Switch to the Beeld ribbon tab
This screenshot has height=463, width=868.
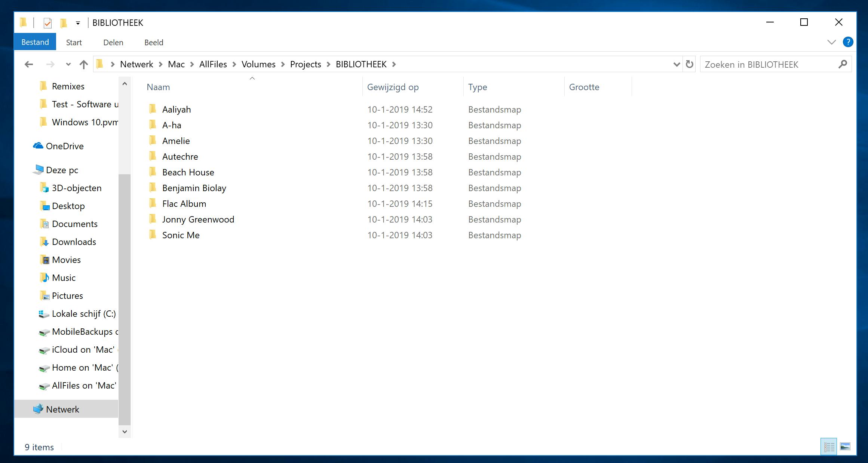154,42
